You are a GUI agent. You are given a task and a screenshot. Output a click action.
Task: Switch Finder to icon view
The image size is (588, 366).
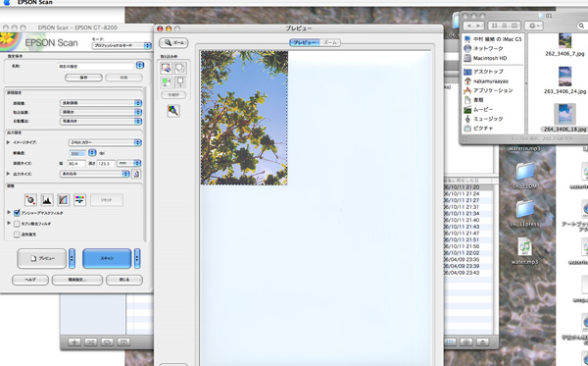coord(494,26)
